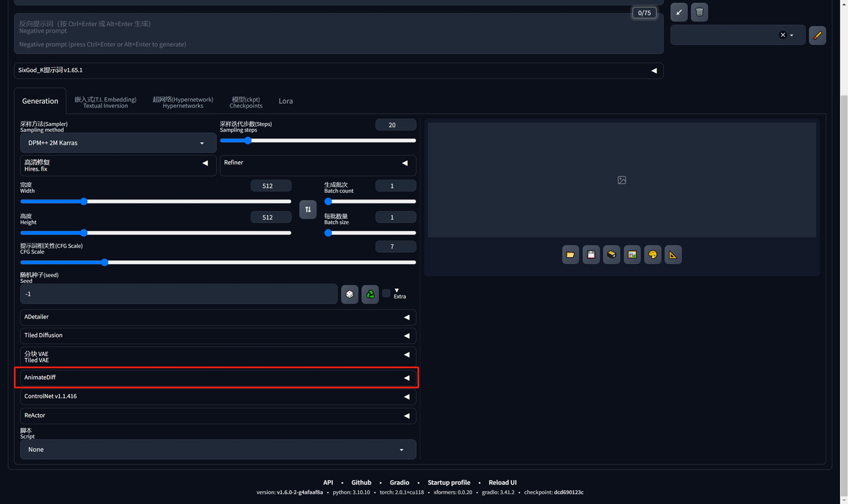848x504 pixels.
Task: Reuse last seed with green recycle icon
Action: coord(370,294)
